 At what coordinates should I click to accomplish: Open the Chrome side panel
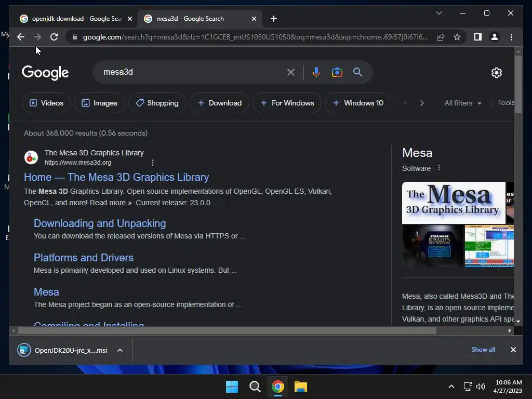[478, 37]
